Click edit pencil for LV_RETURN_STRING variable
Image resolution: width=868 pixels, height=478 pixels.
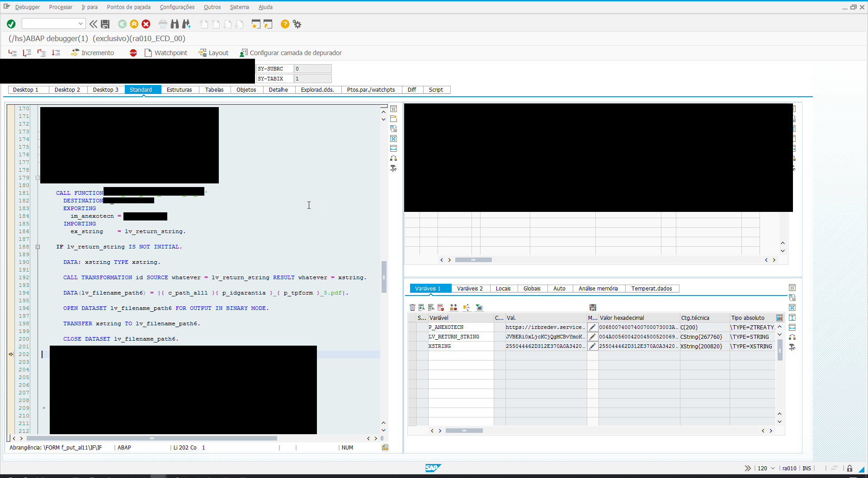click(x=592, y=337)
